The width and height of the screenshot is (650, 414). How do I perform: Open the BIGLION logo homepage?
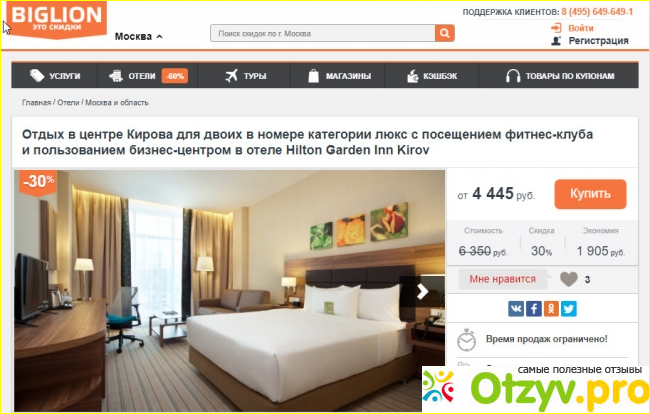pos(56,19)
